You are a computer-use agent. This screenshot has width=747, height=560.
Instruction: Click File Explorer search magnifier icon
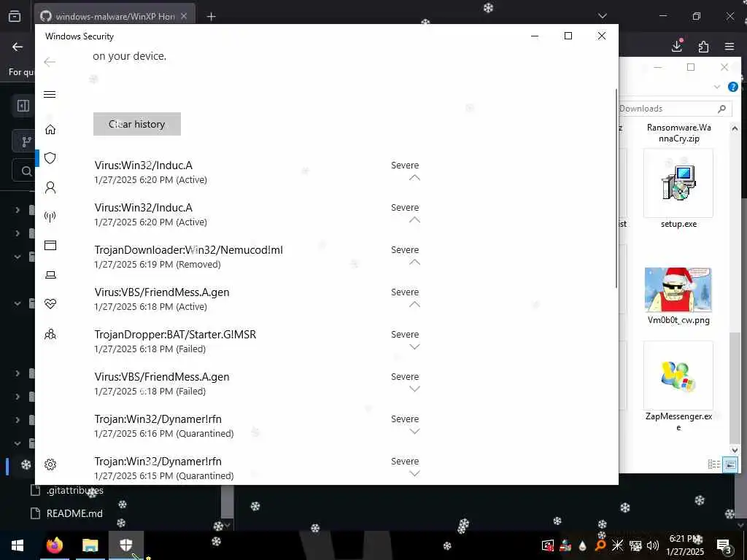[722, 109]
